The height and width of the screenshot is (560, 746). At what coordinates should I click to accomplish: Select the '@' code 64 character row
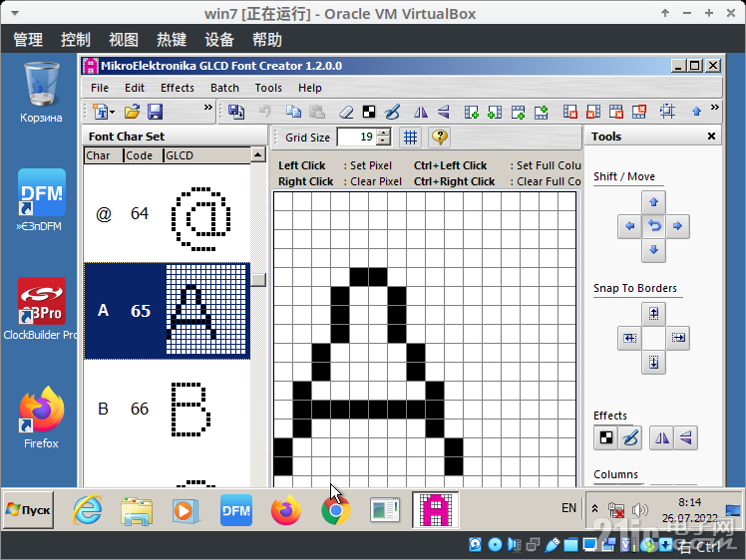point(167,214)
